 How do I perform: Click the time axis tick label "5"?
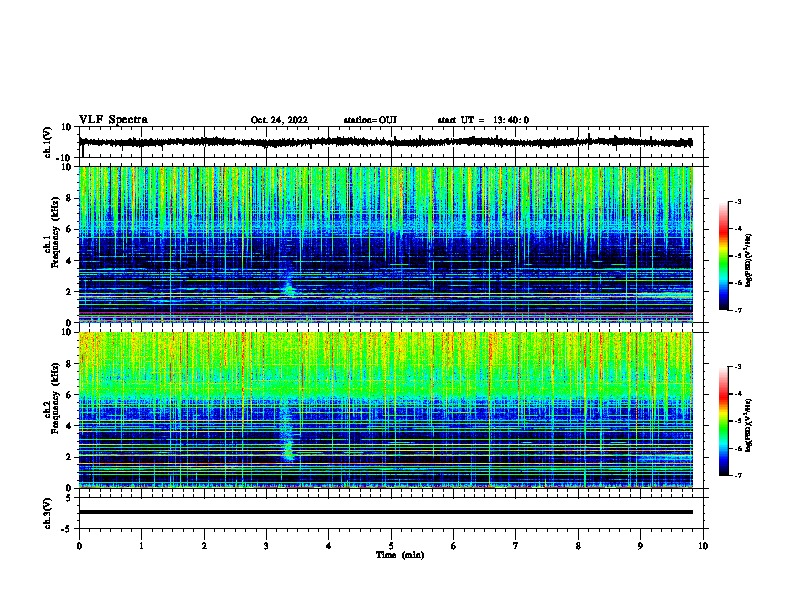coord(391,546)
